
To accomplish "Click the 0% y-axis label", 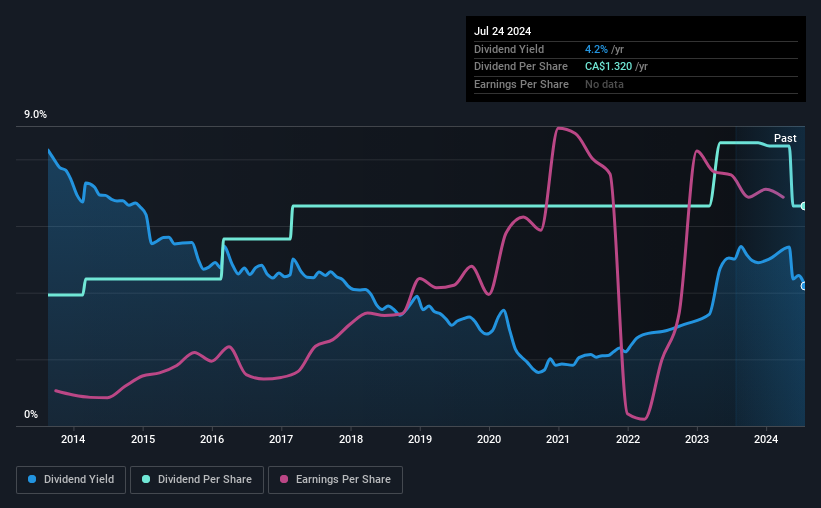I will [x=31, y=414].
